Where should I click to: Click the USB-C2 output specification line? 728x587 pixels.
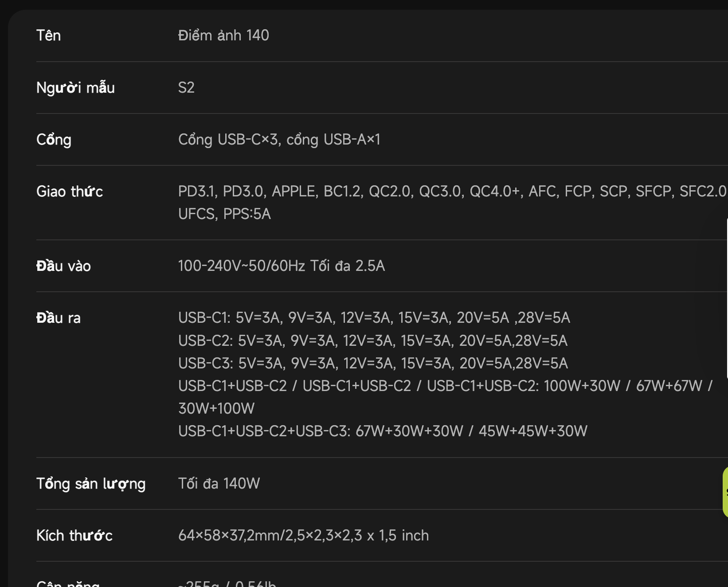pyautogui.click(x=372, y=340)
